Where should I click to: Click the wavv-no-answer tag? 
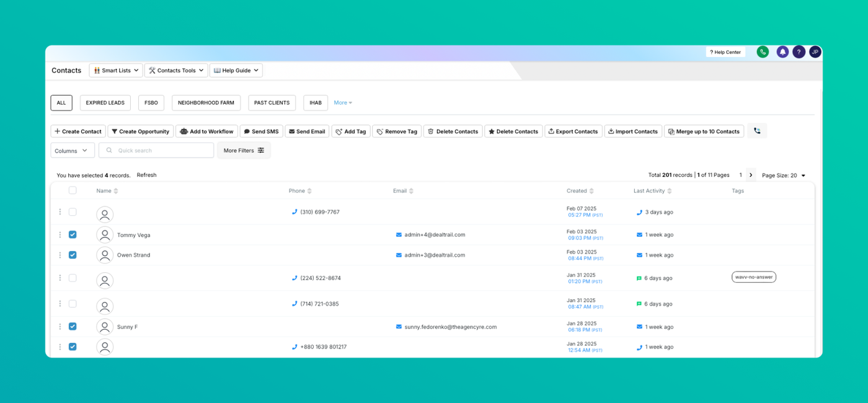[754, 277]
